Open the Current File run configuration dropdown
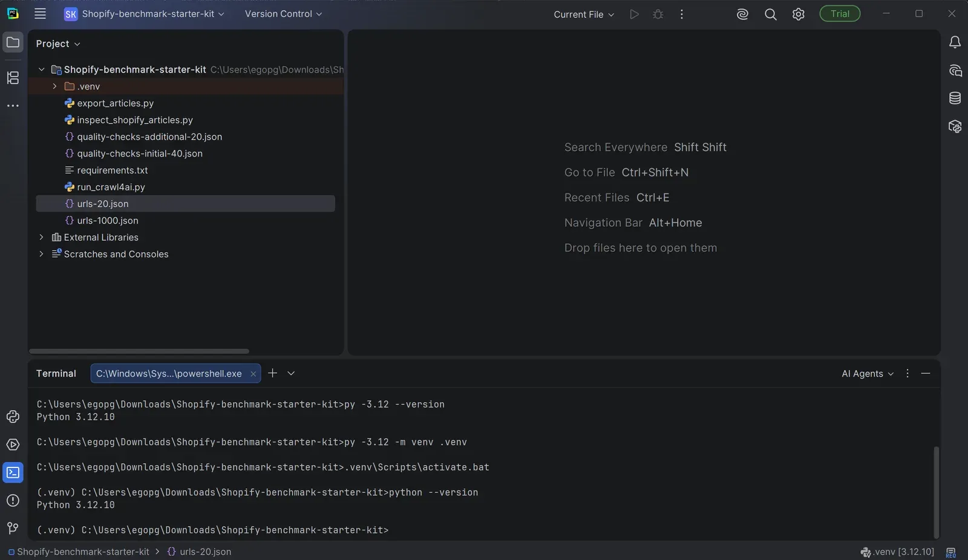This screenshot has height=560, width=968. click(x=584, y=14)
